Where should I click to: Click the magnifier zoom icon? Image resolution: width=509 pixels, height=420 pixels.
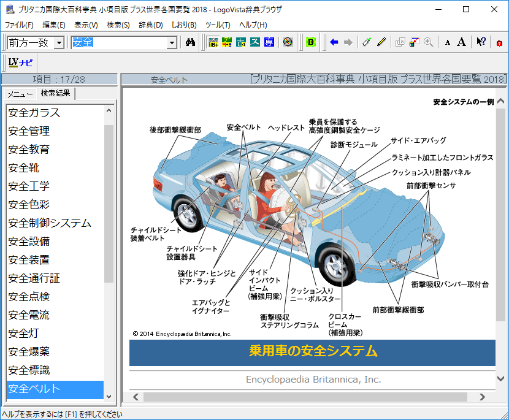428,42
